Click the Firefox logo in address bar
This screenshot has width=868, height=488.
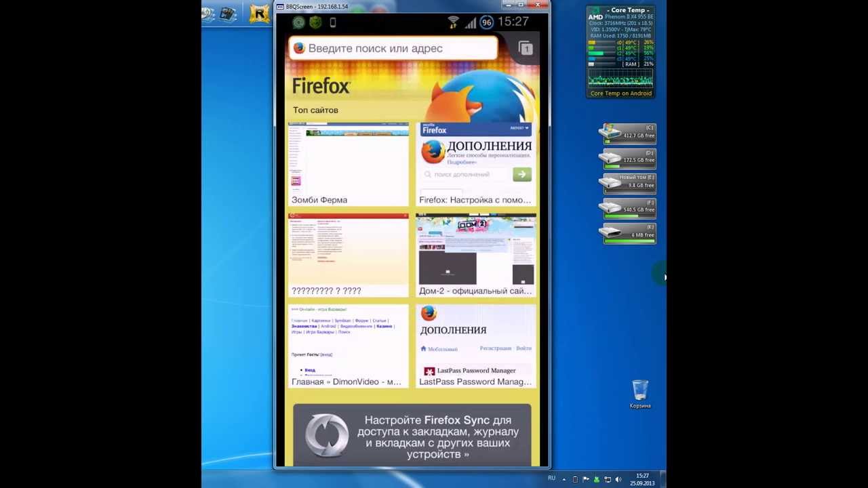click(299, 48)
